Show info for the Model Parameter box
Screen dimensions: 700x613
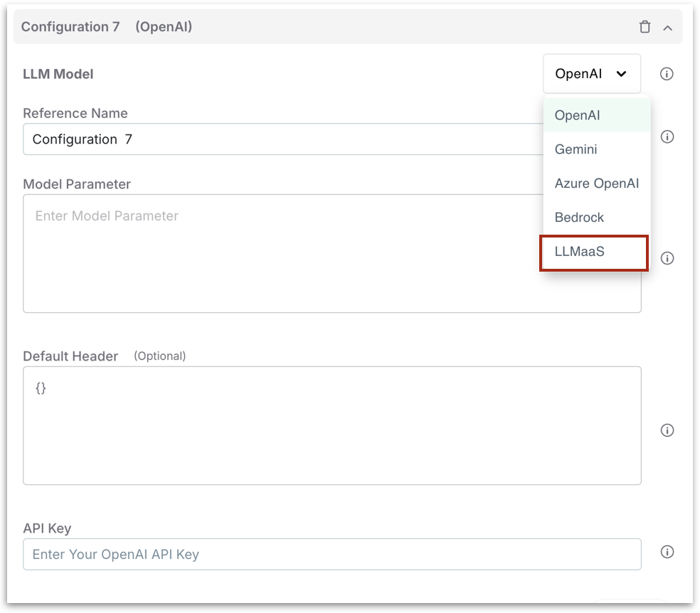[x=667, y=258]
